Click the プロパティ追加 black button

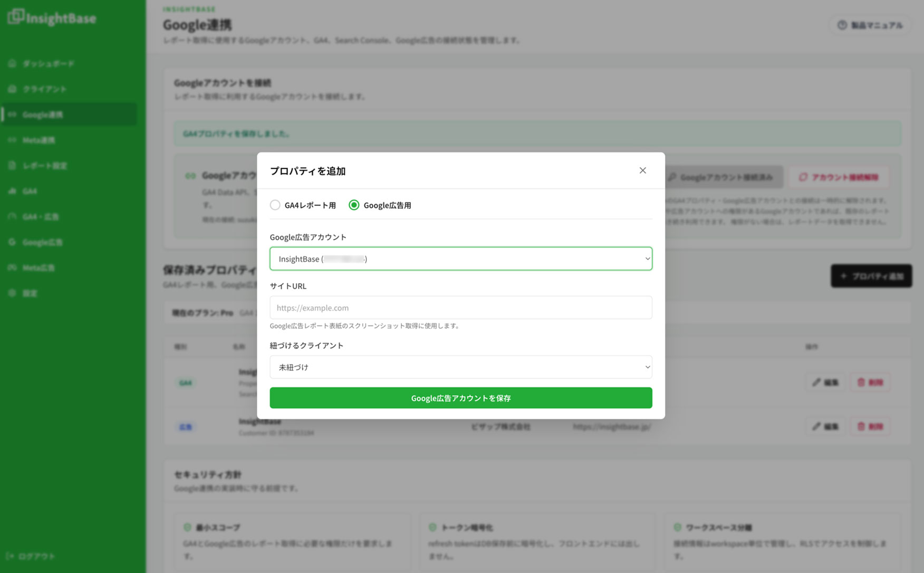tap(871, 276)
